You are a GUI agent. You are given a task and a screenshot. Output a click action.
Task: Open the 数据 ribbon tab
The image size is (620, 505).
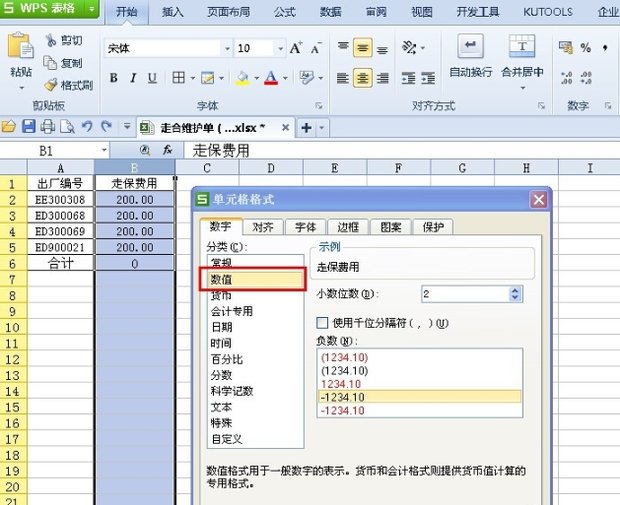click(331, 12)
